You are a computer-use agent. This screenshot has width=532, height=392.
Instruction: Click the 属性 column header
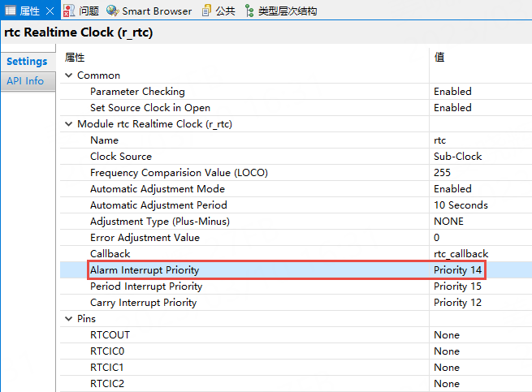click(75, 58)
